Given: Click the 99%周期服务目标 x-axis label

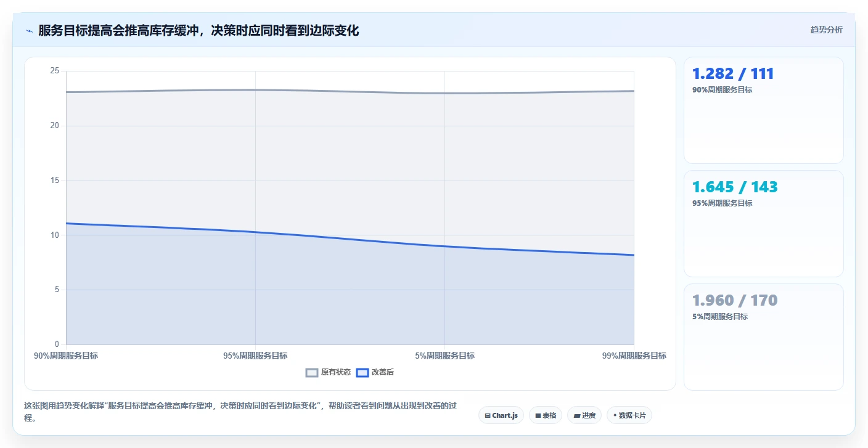Looking at the screenshot, I should coord(634,356).
